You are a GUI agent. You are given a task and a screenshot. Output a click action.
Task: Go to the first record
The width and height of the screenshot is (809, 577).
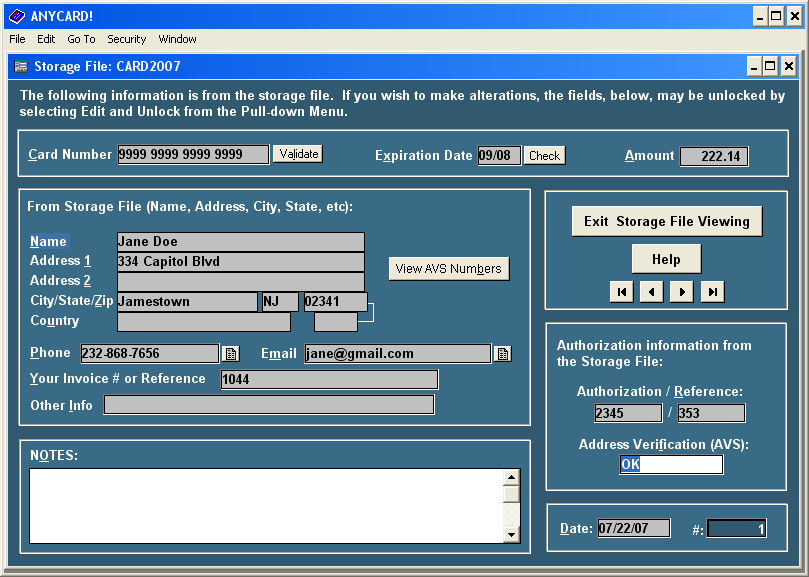point(622,292)
